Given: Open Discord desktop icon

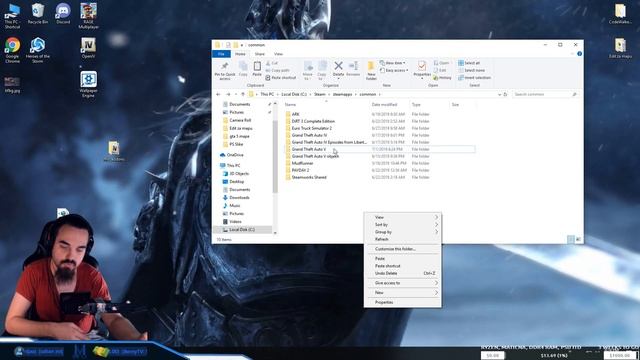Looking at the screenshot, I should (x=63, y=13).
